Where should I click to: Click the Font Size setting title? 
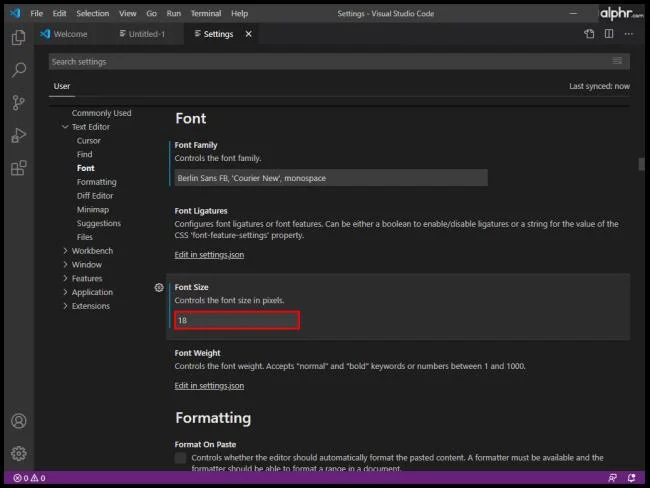191,287
